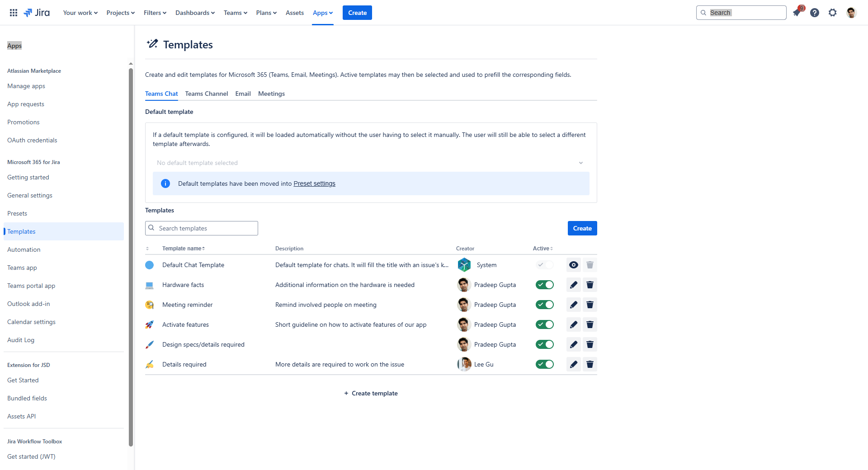
Task: Open the Filters dropdown
Action: tap(155, 13)
